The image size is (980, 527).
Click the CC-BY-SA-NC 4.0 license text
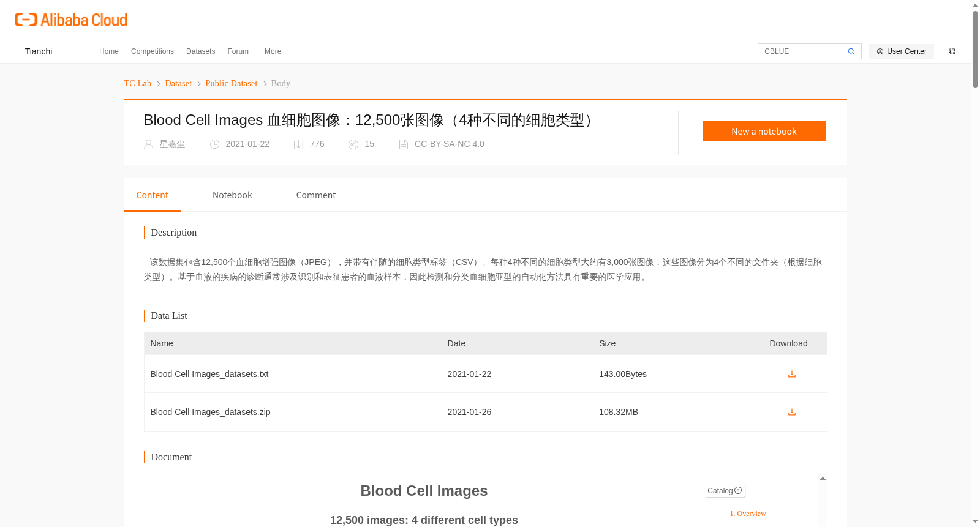[450, 144]
